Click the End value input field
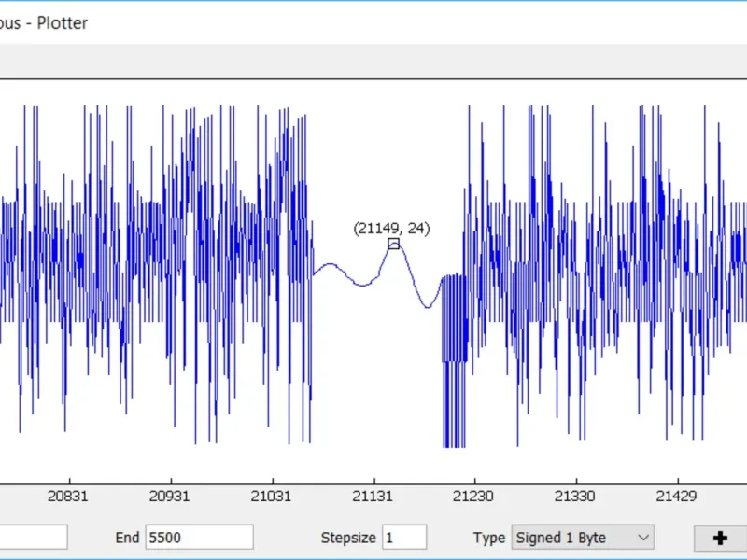Image resolution: width=747 pixels, height=560 pixels. point(199,538)
